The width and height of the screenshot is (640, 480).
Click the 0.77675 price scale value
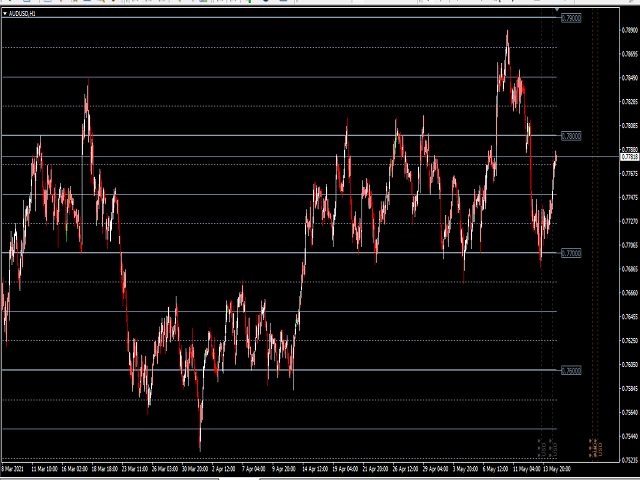[629, 174]
